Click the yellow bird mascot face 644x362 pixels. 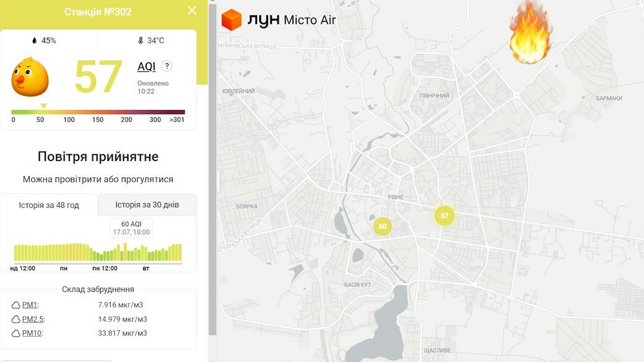coord(30,76)
